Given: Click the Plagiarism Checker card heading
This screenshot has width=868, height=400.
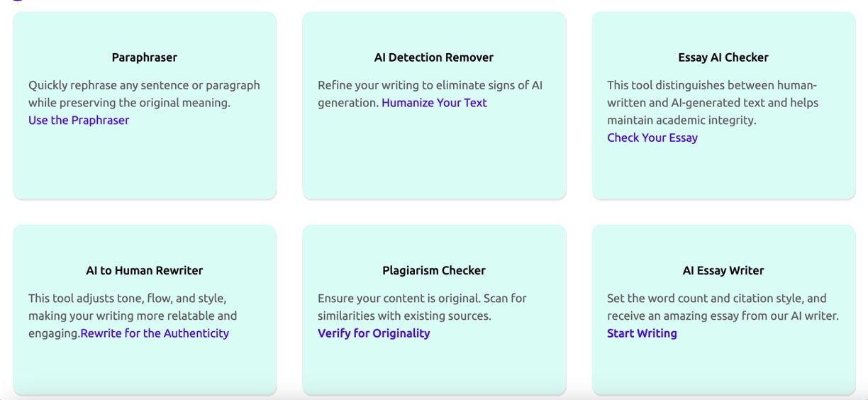Looking at the screenshot, I should click(434, 270).
